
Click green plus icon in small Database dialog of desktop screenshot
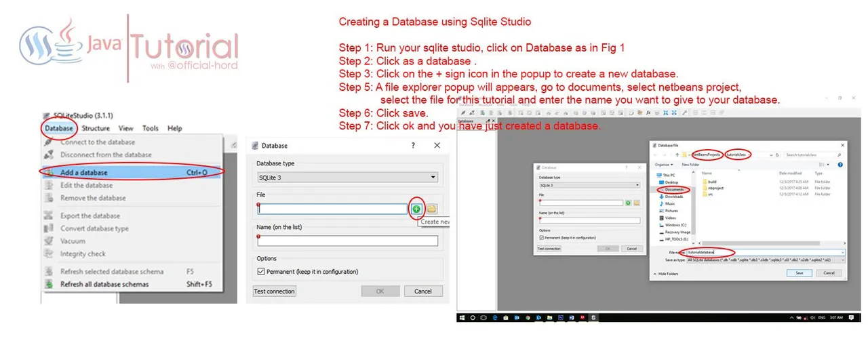point(629,203)
